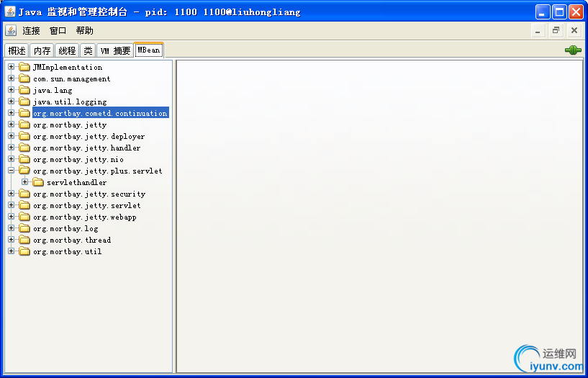Click the Java icon in the title bar
The height and width of the screenshot is (378, 588).
point(10,12)
